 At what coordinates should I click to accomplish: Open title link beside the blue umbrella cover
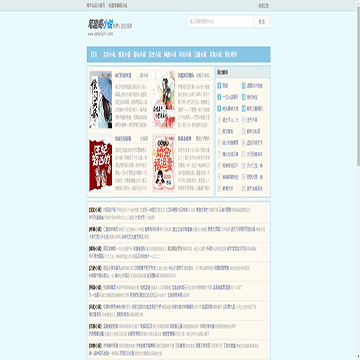point(123,75)
